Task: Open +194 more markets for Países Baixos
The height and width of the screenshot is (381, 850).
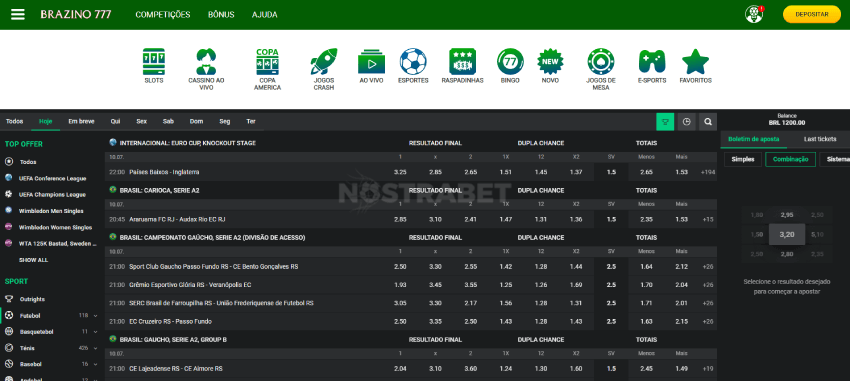Action: [707, 172]
